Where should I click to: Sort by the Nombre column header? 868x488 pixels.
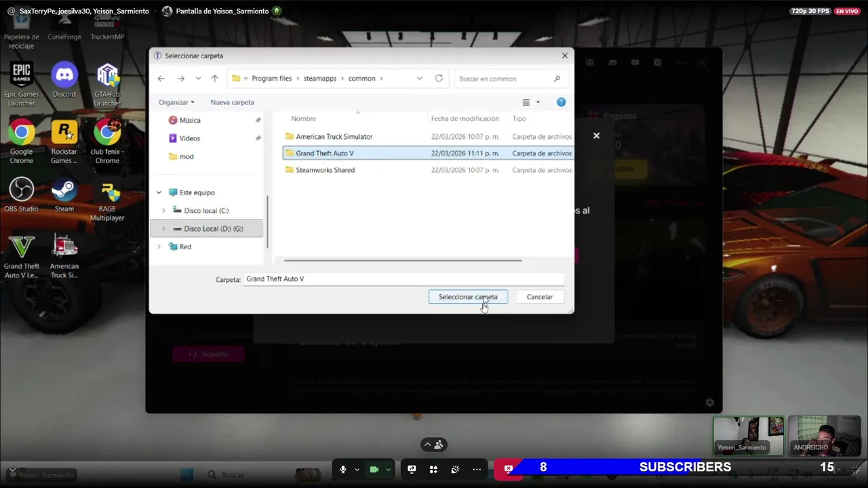pyautogui.click(x=304, y=119)
